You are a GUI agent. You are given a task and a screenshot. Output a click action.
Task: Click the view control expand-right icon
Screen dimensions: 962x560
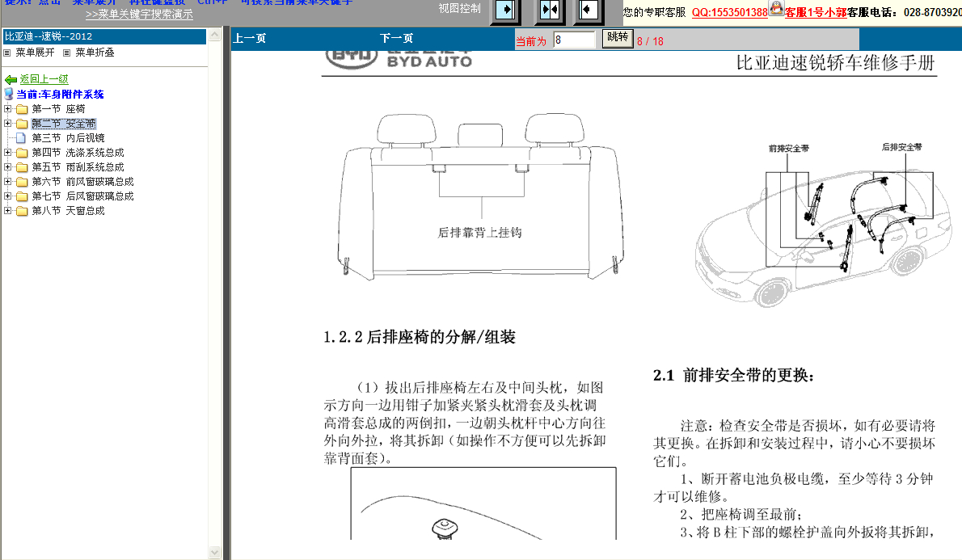(505, 10)
